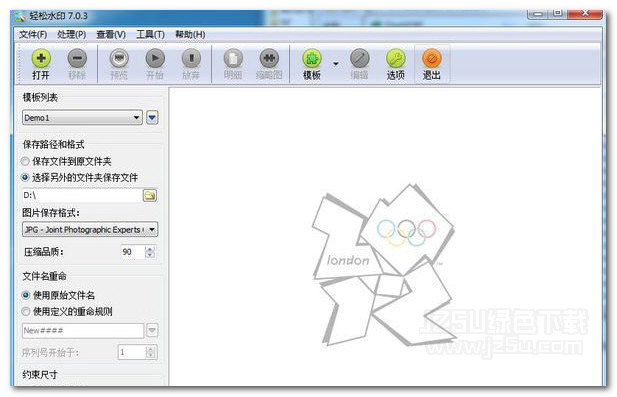Adjust the 序列号开始于 spinner arrows
The width and height of the screenshot is (617, 397).
click(x=150, y=352)
